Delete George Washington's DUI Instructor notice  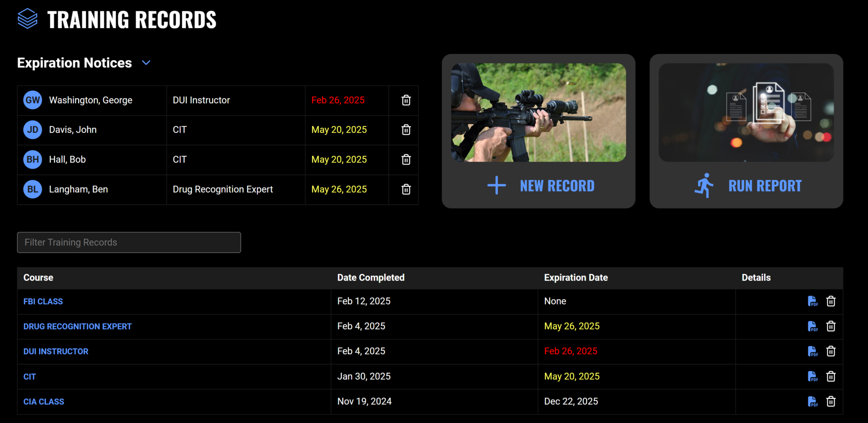[406, 100]
